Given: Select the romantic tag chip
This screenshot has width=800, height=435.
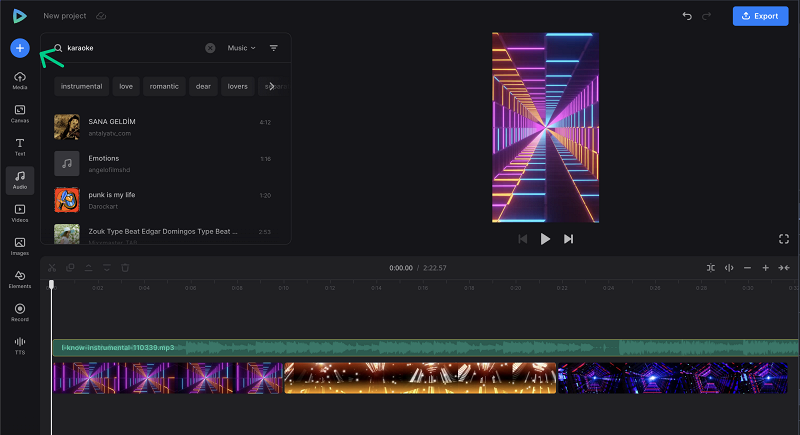Looking at the screenshot, I should coord(164,86).
